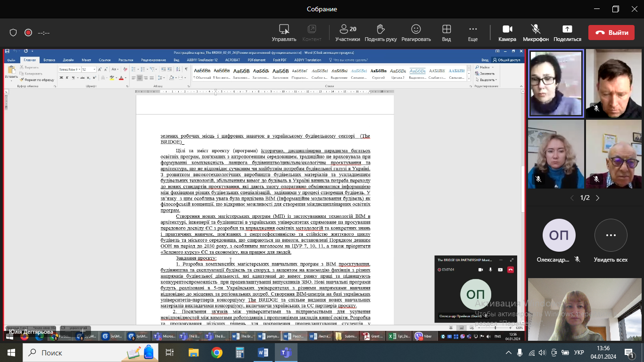Click the Общий доступ share button
This screenshot has height=362, width=644.
click(x=506, y=60)
